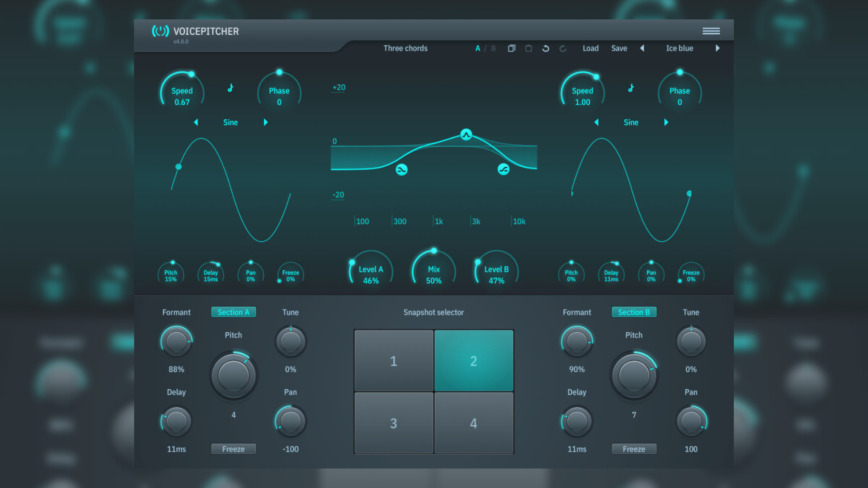Freeze Section A parameters
The width and height of the screenshot is (868, 488).
[233, 449]
